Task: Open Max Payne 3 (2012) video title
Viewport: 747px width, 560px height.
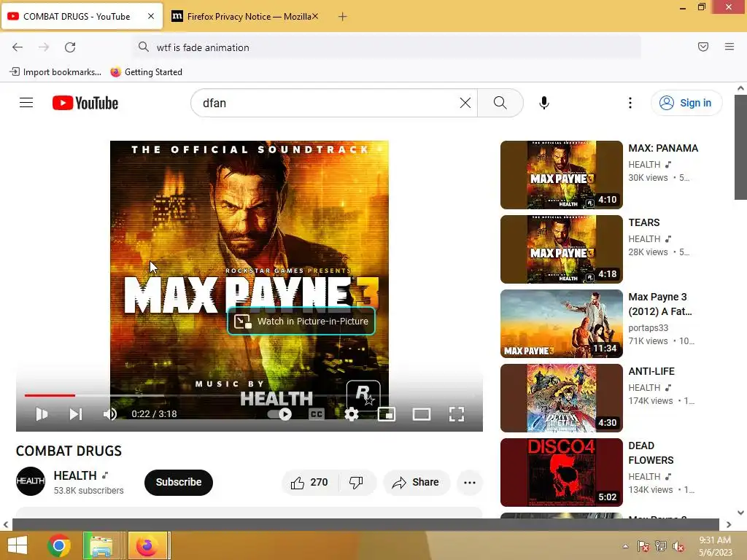Action: [660, 304]
